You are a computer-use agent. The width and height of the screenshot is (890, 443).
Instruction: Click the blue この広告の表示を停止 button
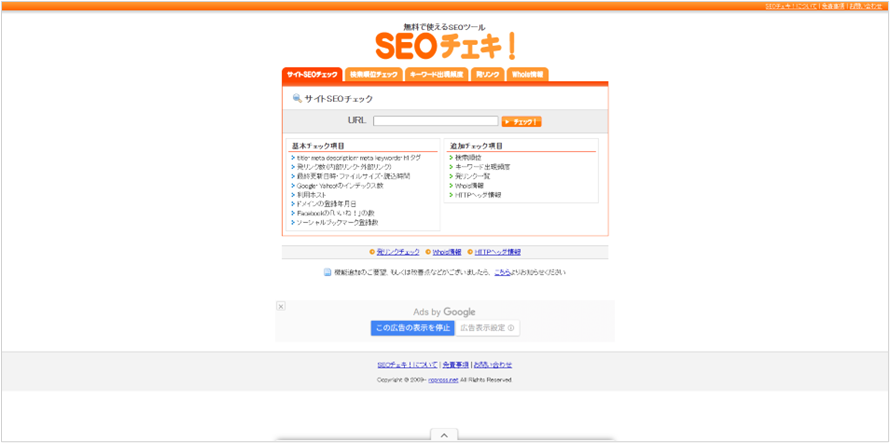coord(413,328)
